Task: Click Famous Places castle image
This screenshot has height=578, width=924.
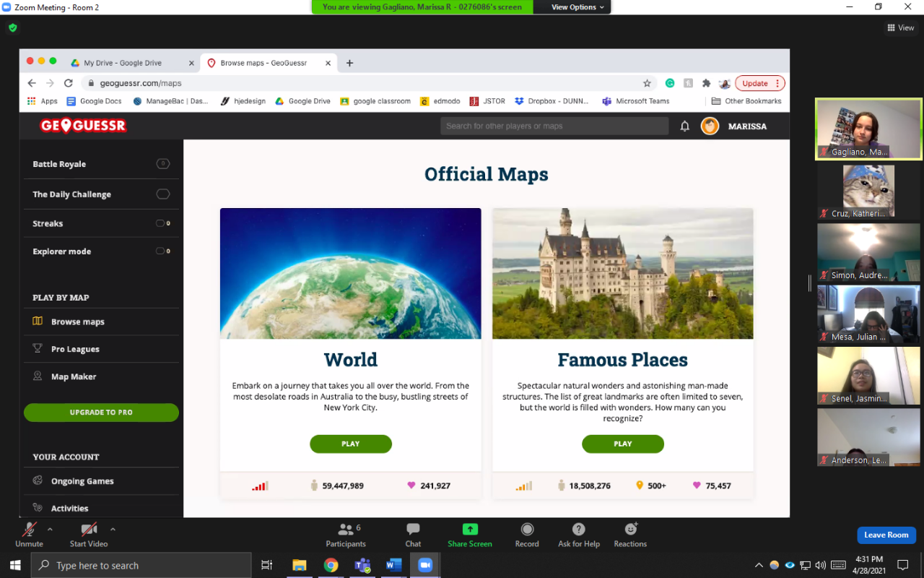Action: click(623, 274)
